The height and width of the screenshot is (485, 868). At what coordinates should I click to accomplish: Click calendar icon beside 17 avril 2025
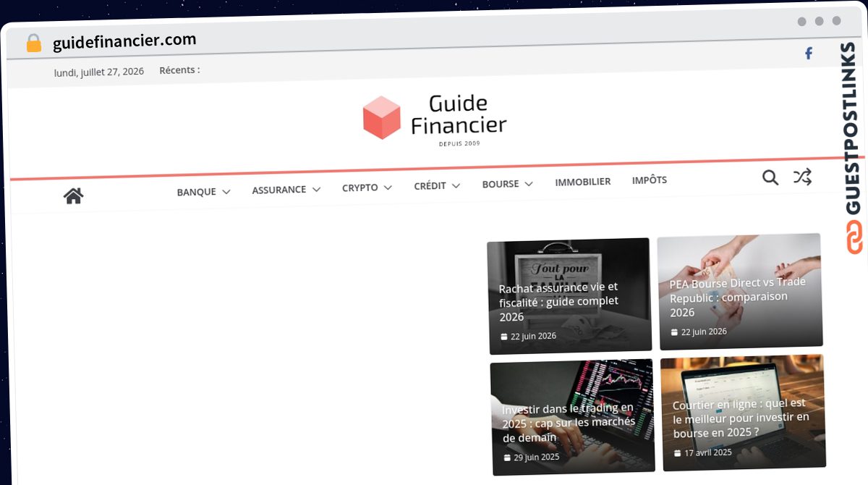678,453
